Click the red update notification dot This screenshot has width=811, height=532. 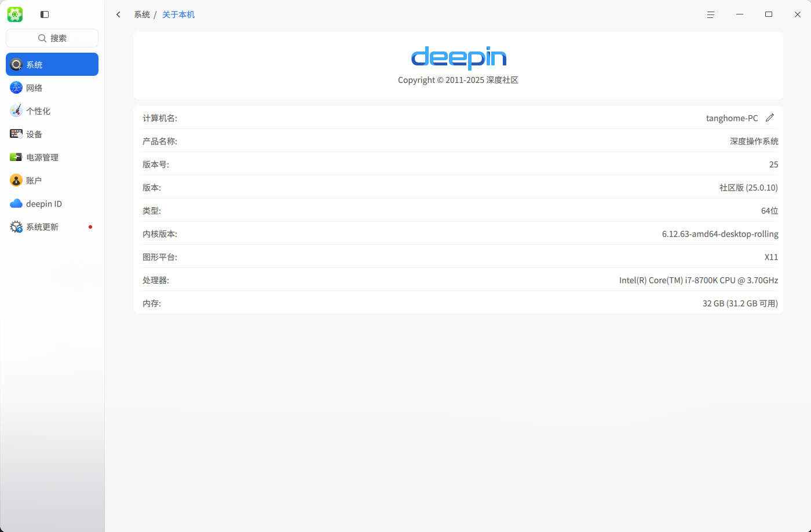(x=90, y=227)
